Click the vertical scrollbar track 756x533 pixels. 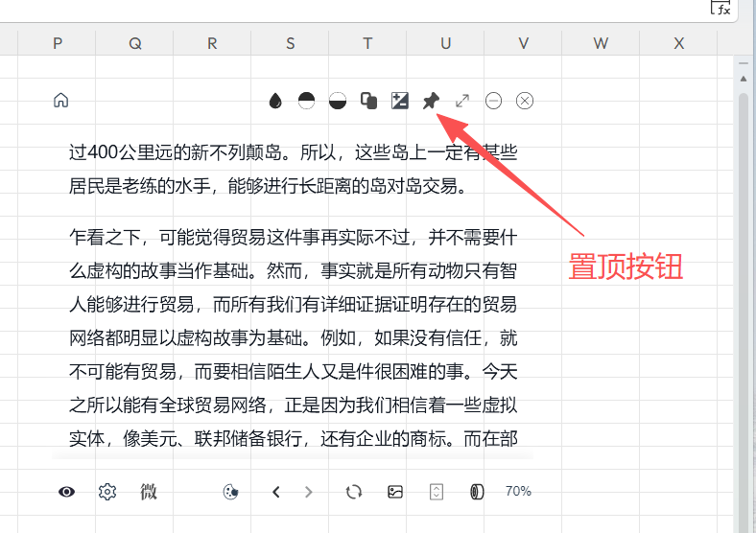point(743,313)
